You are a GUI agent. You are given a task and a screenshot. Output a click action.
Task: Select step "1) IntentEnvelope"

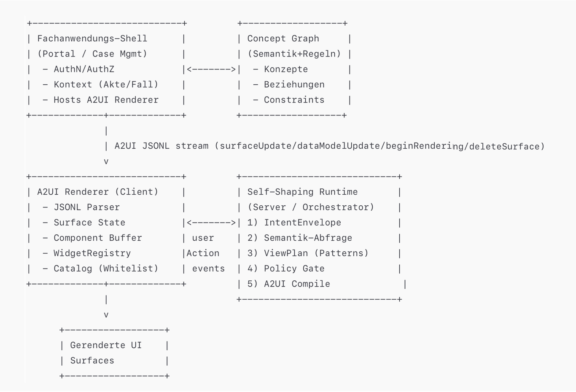pyautogui.click(x=294, y=223)
